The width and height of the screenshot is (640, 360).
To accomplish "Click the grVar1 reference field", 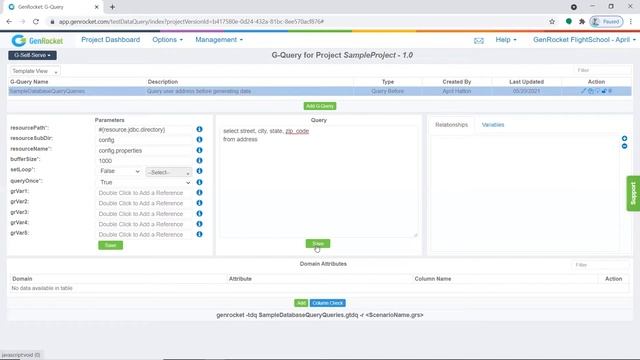I will [144, 193].
